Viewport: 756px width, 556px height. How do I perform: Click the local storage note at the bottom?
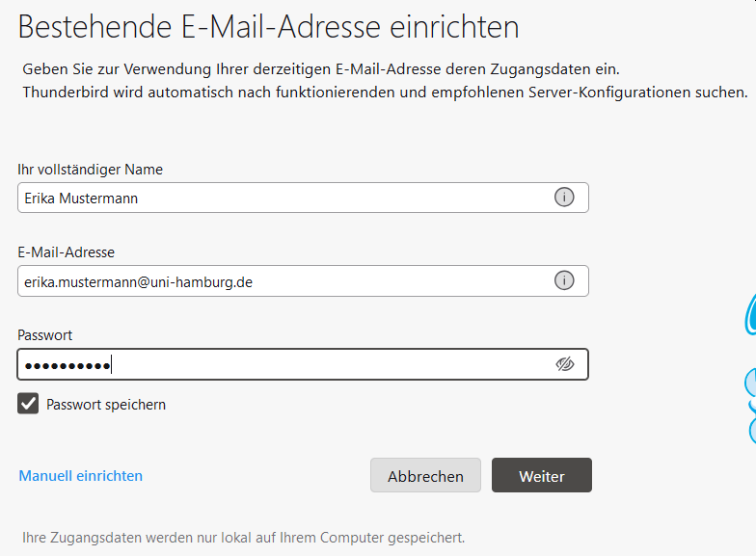point(243,538)
